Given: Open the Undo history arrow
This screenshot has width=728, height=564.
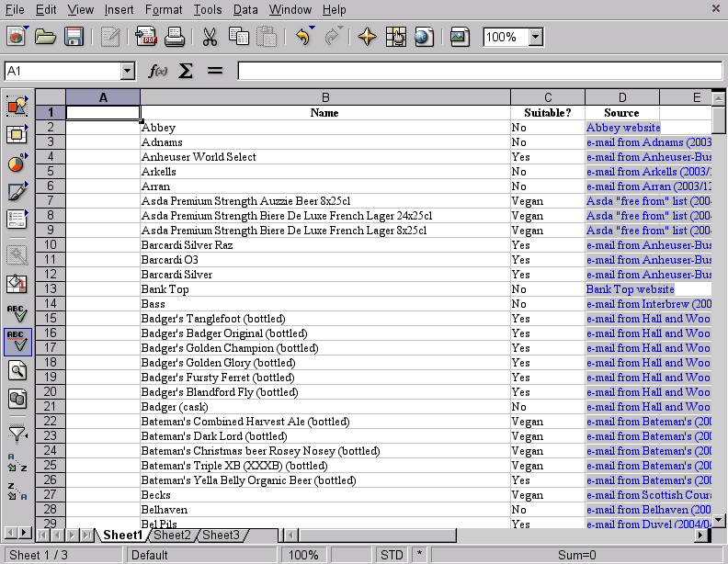Looking at the screenshot, I should coord(312,28).
